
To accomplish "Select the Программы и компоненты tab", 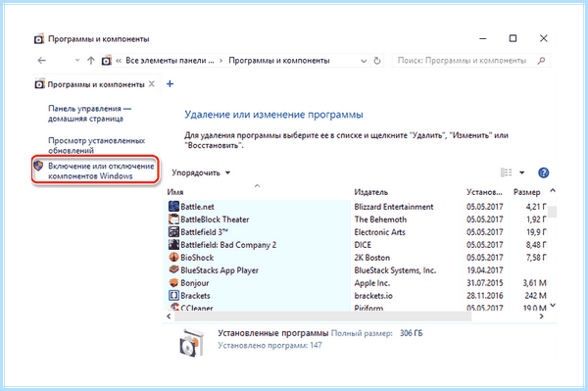I will 96,84.
